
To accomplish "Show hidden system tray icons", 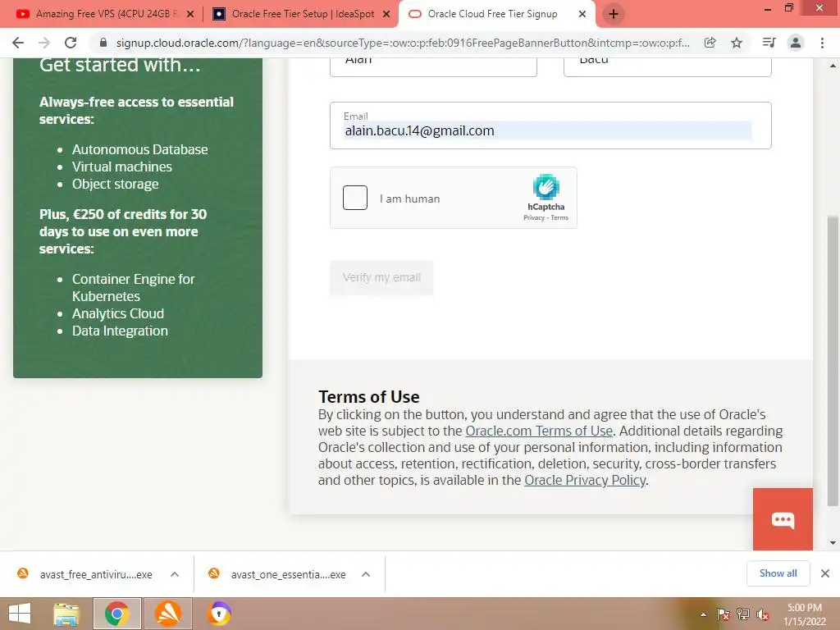I will click(703, 614).
